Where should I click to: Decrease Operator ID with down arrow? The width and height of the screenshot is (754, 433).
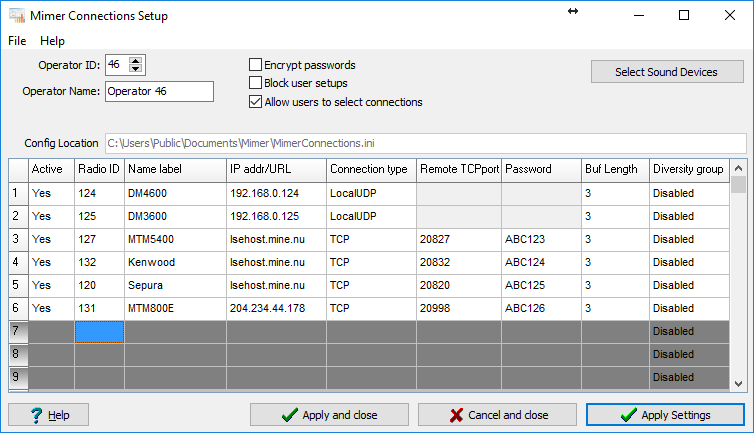coord(136,69)
